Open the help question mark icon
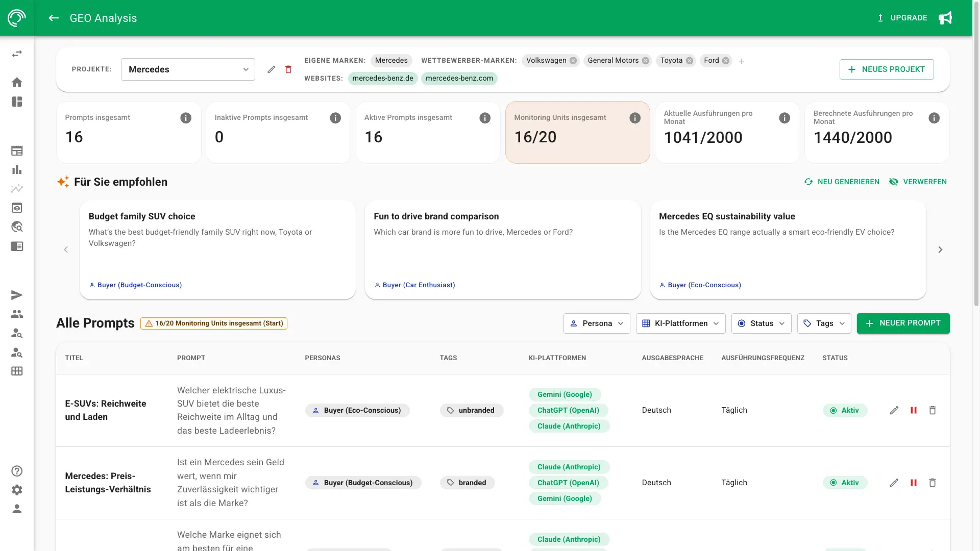Viewport: 980px width, 551px height. pyautogui.click(x=17, y=471)
